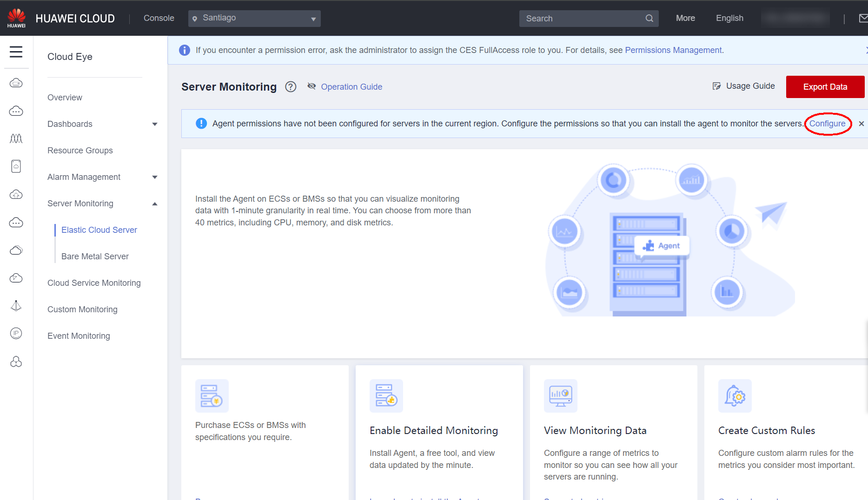Click the Enable Detailed Monitoring card icon
868x500 pixels.
tap(386, 395)
